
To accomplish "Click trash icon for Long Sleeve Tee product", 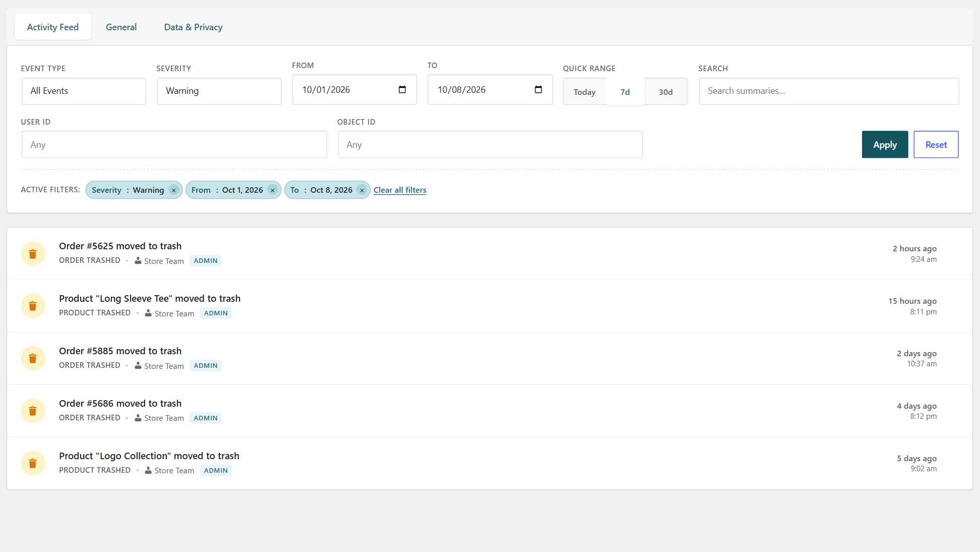I will (33, 306).
